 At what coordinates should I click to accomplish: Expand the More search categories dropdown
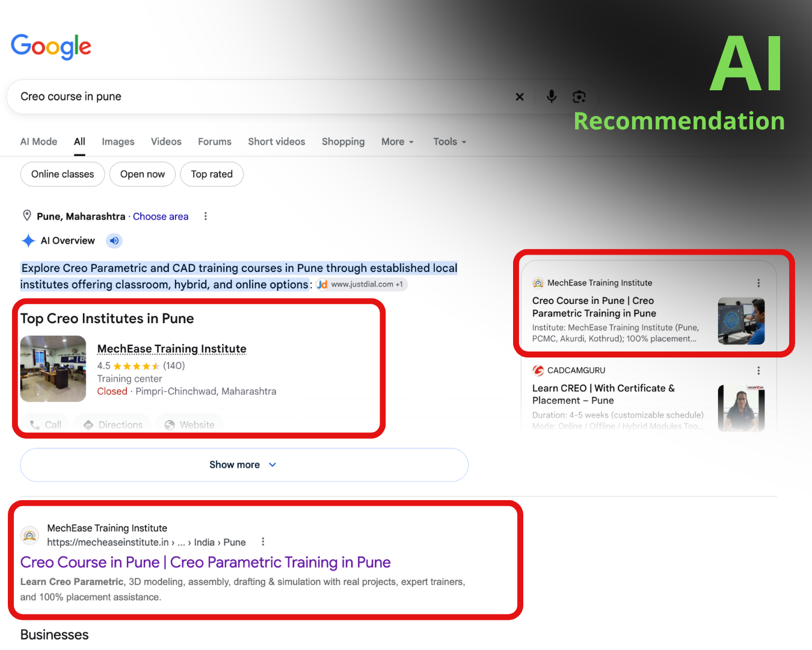398,142
